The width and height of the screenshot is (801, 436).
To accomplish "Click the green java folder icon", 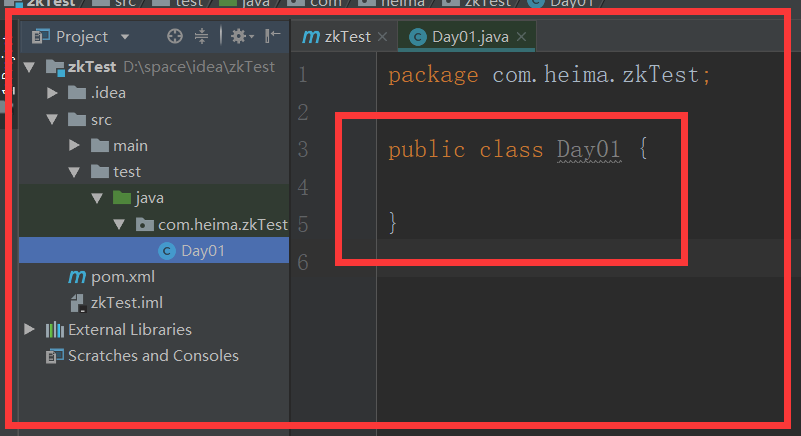I will point(122,197).
